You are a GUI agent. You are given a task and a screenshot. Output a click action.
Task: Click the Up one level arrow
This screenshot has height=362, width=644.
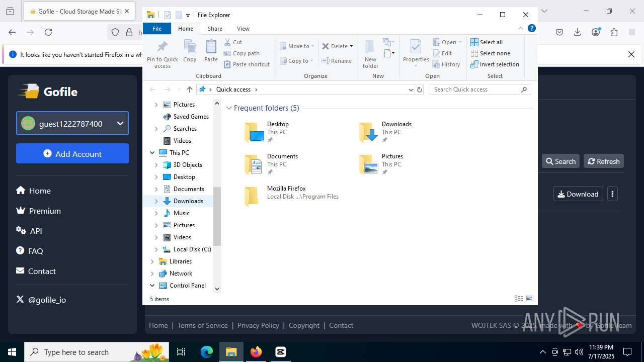[189, 89]
